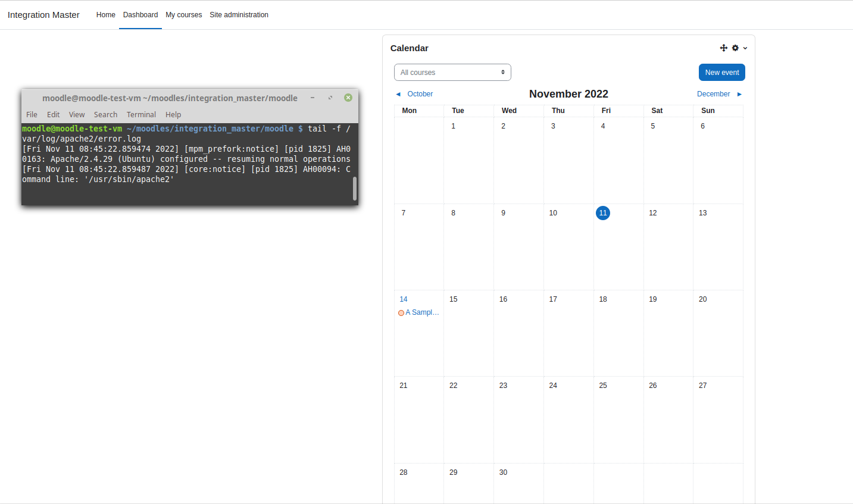
Task: Open the terminal File menu
Action: [x=32, y=115]
